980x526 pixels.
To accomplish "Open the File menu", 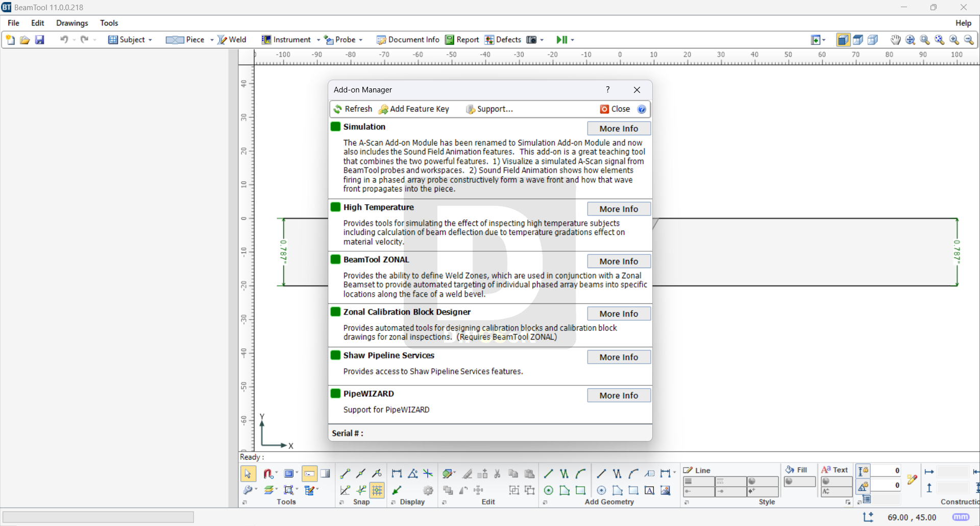I will pyautogui.click(x=14, y=23).
